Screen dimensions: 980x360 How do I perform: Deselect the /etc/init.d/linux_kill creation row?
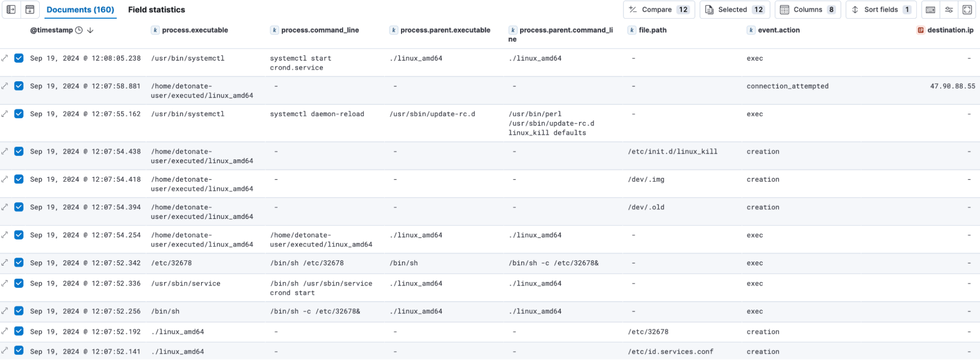19,151
